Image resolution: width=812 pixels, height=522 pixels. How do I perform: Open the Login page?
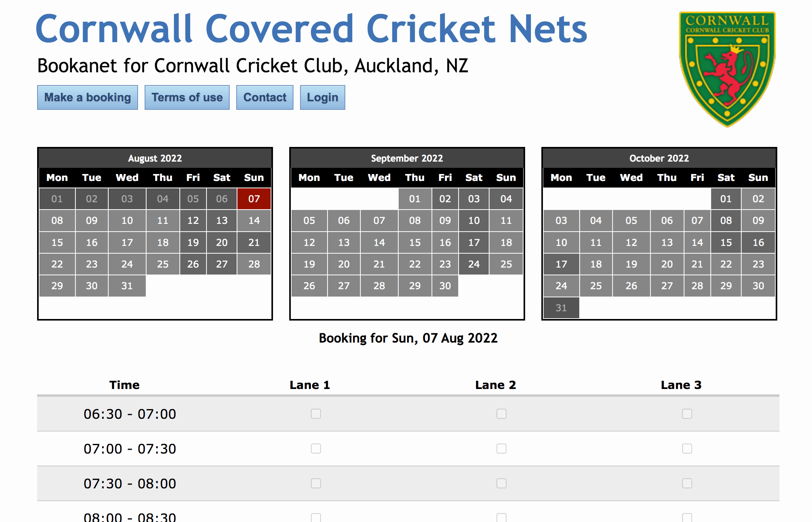322,97
